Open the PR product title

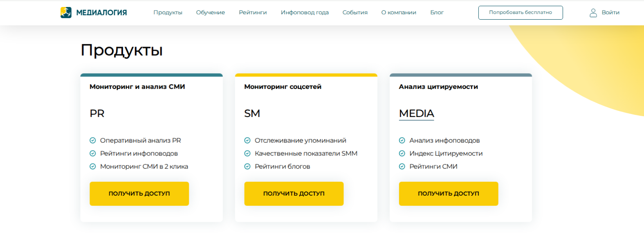coord(97,113)
